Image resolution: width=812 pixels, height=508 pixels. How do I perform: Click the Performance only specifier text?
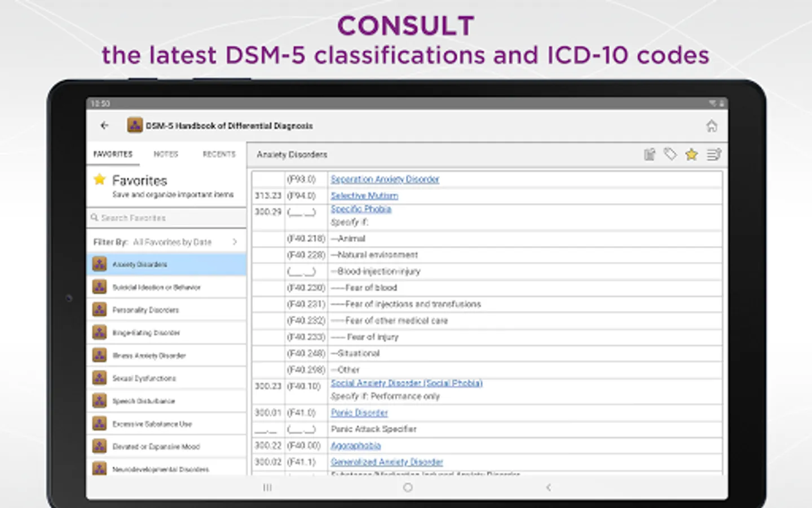click(x=405, y=396)
